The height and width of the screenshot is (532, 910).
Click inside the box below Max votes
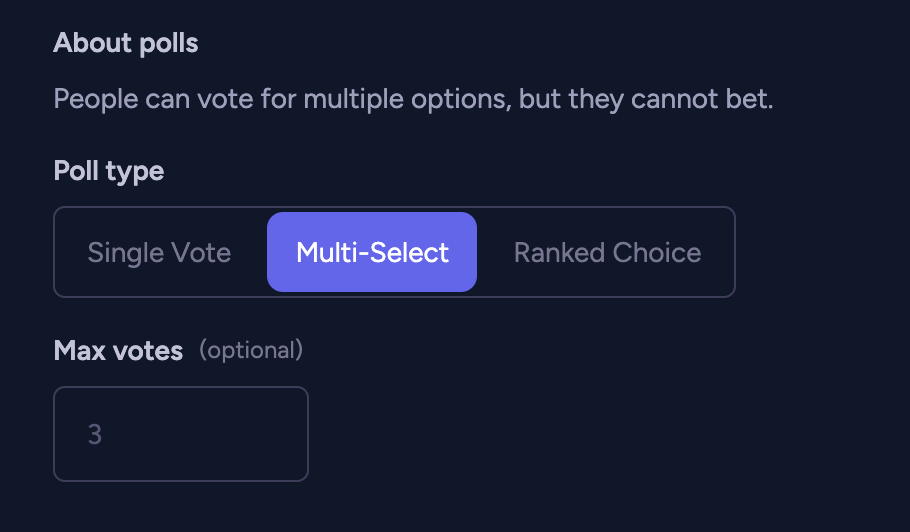tap(181, 434)
